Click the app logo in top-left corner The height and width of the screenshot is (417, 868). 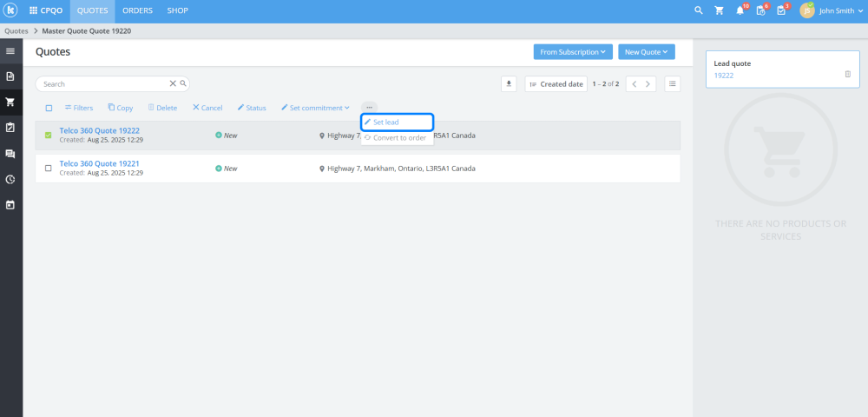click(10, 10)
